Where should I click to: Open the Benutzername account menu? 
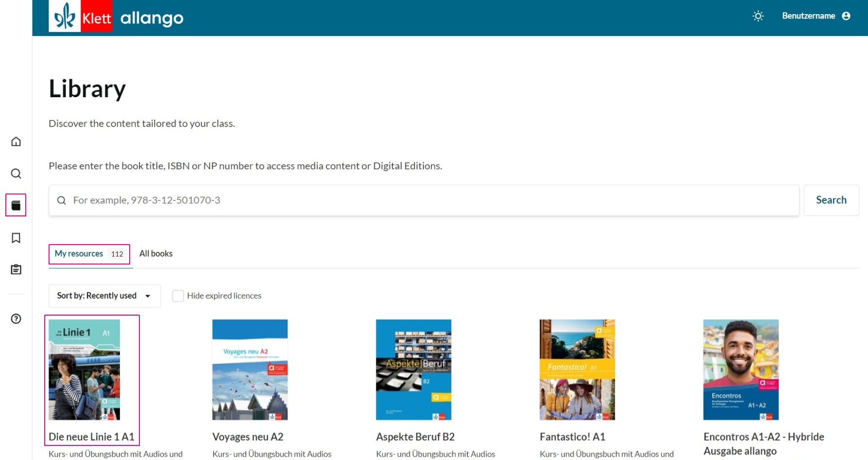coord(816,16)
